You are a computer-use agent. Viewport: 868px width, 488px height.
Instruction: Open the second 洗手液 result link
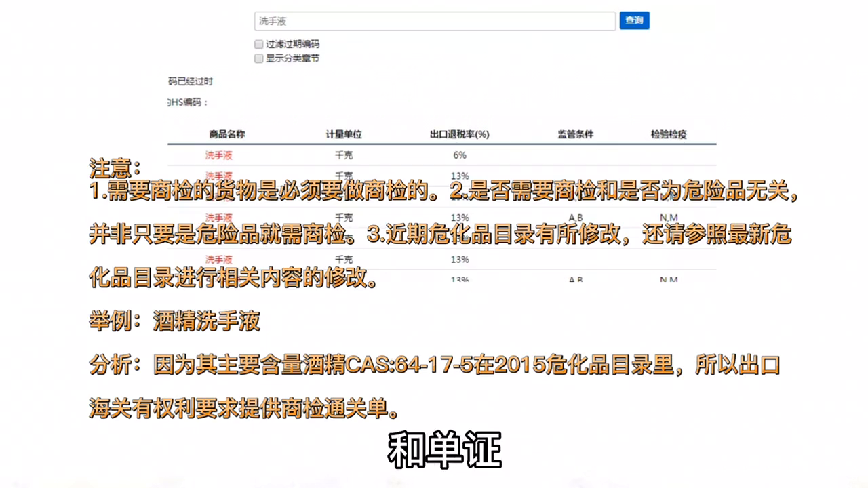(x=218, y=176)
